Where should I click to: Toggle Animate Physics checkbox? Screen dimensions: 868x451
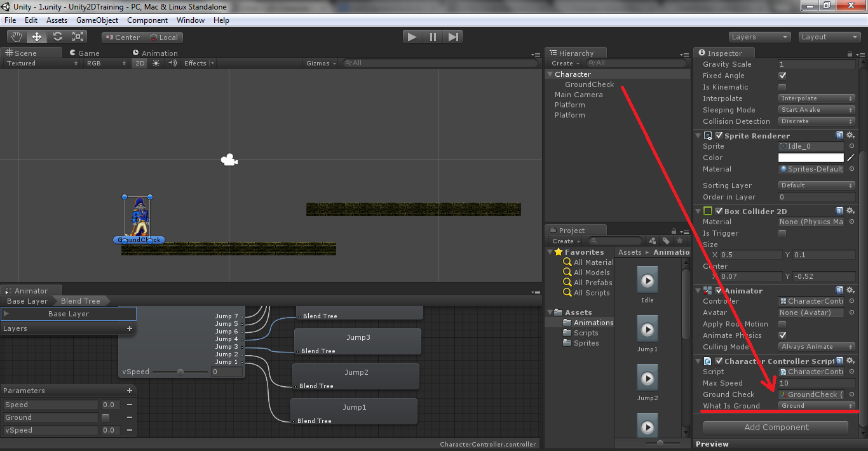[x=782, y=335]
